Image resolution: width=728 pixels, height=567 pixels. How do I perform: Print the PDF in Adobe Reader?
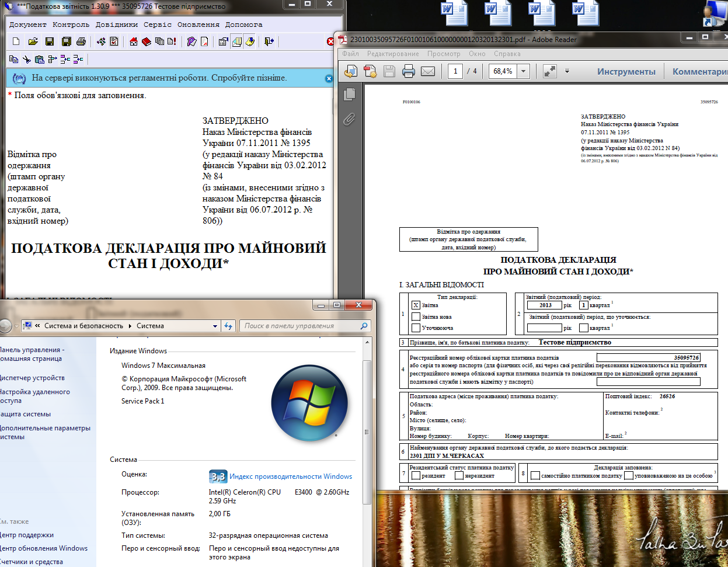point(408,71)
